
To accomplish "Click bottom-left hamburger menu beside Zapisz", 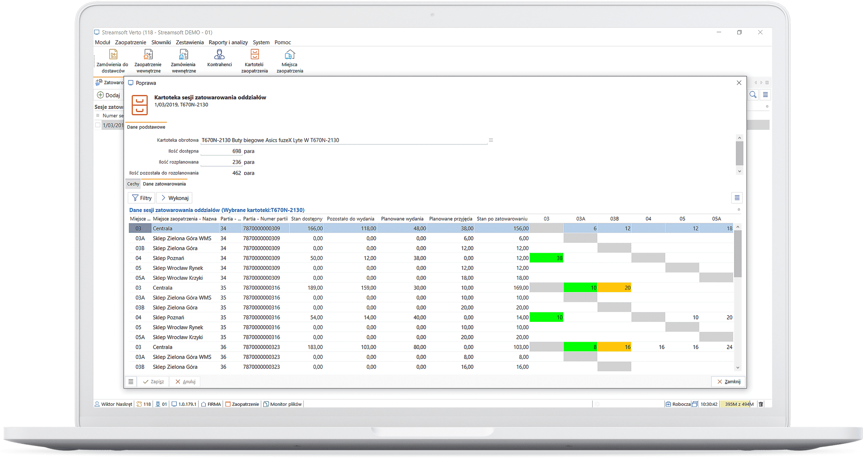I will [131, 382].
